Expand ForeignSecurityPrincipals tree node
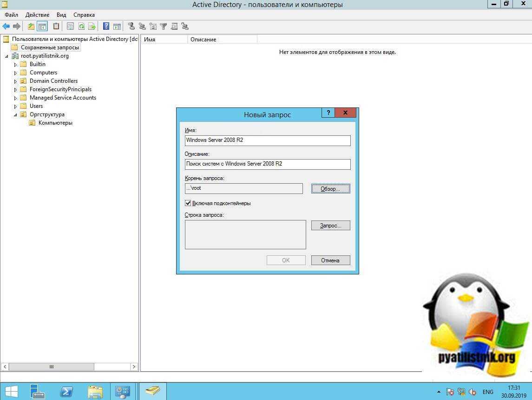The image size is (532, 400). click(15, 90)
